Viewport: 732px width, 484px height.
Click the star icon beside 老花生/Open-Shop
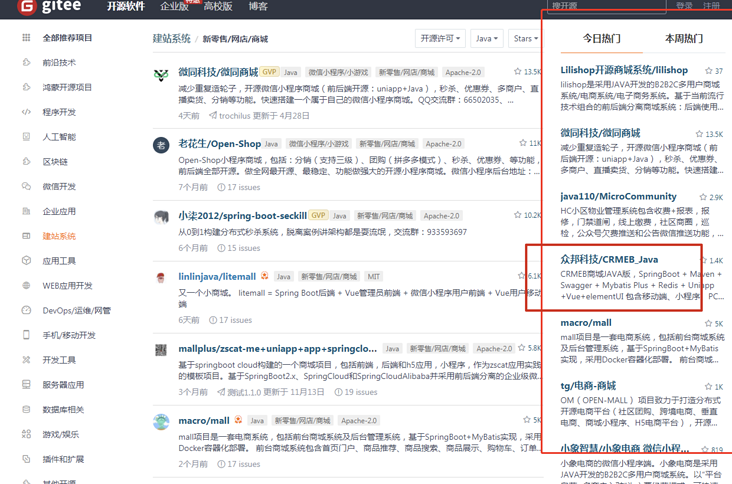click(523, 143)
